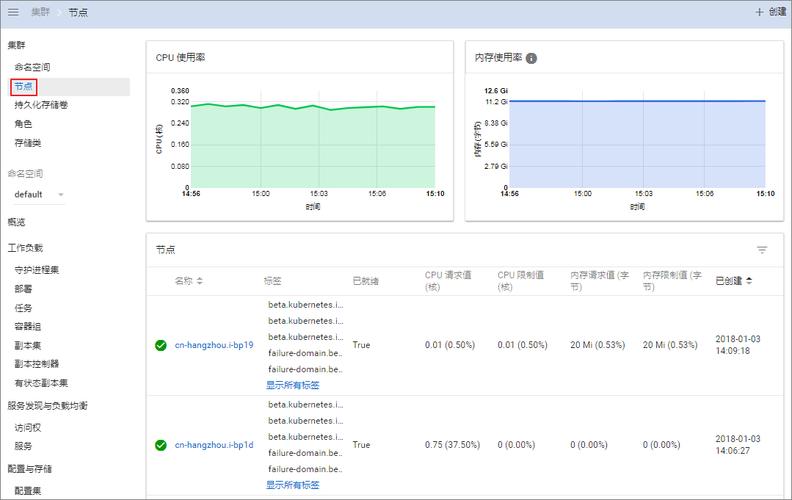792x500 pixels.
Task: Show all labels for cn-hangzhou.i-bp1d
Action: tap(293, 485)
